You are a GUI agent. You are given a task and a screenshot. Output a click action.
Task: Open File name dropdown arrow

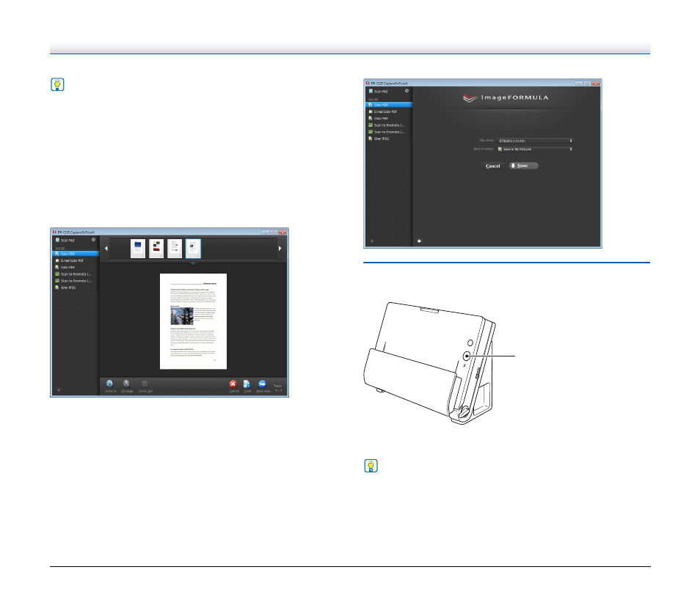571,141
